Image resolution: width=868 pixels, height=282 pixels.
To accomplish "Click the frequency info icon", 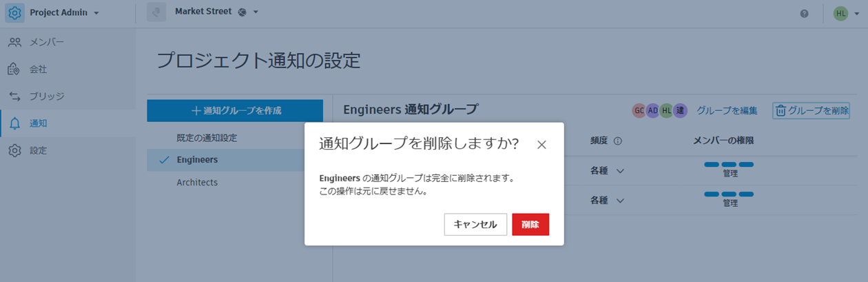I will 618,141.
